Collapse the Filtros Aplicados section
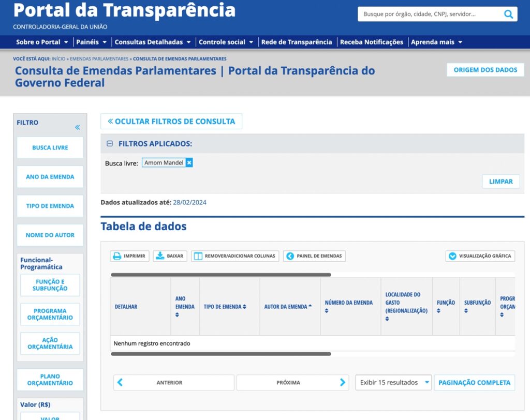 [110, 144]
